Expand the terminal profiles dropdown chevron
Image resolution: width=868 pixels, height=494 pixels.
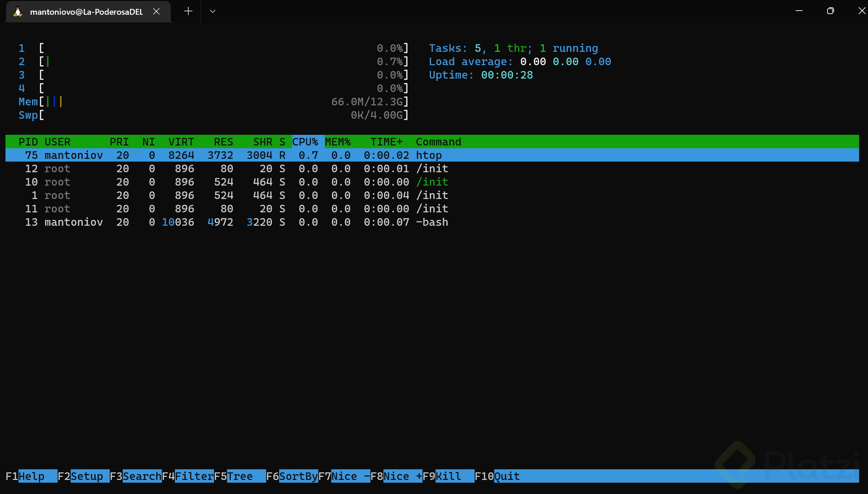213,11
